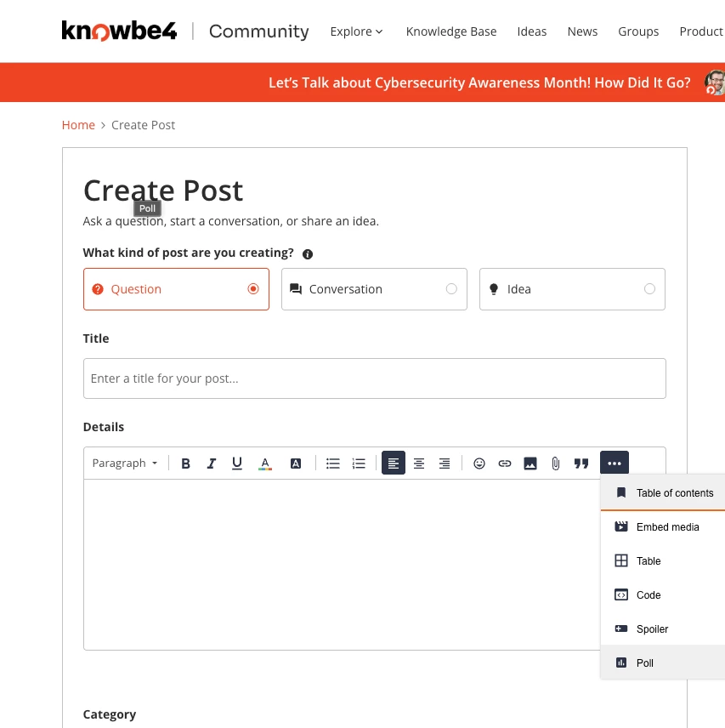
Task: Choose Poll from the more menu
Action: (663, 663)
